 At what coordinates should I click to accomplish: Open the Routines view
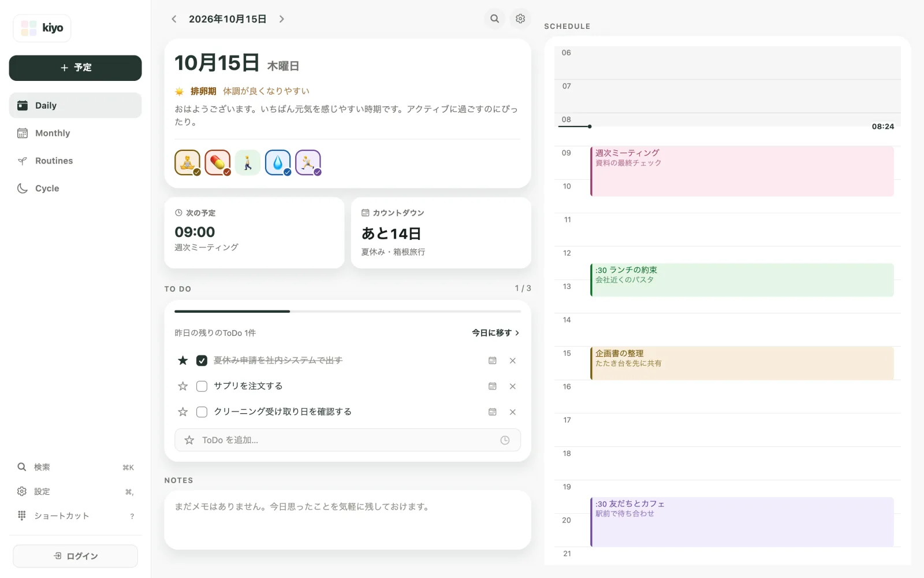[75, 161]
